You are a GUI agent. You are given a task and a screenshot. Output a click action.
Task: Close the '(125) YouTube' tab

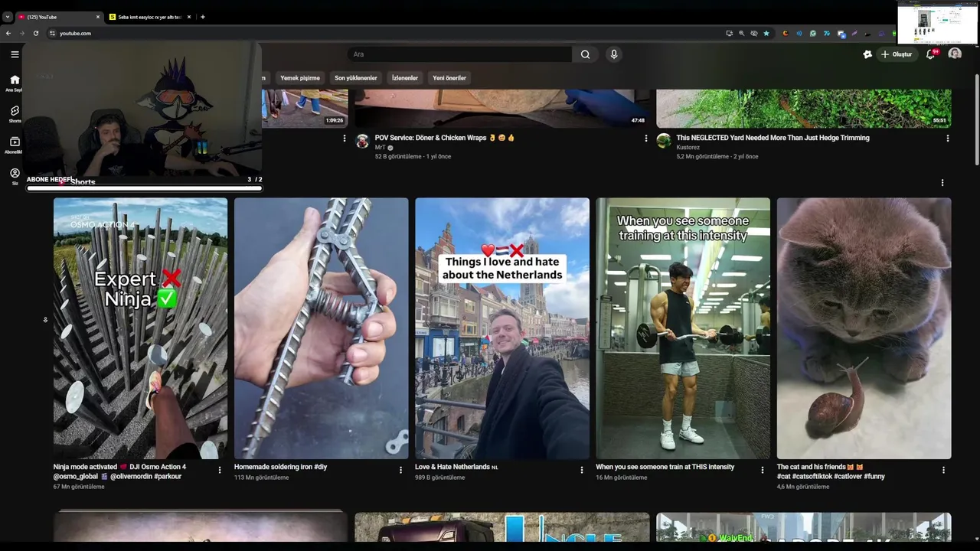click(x=98, y=17)
